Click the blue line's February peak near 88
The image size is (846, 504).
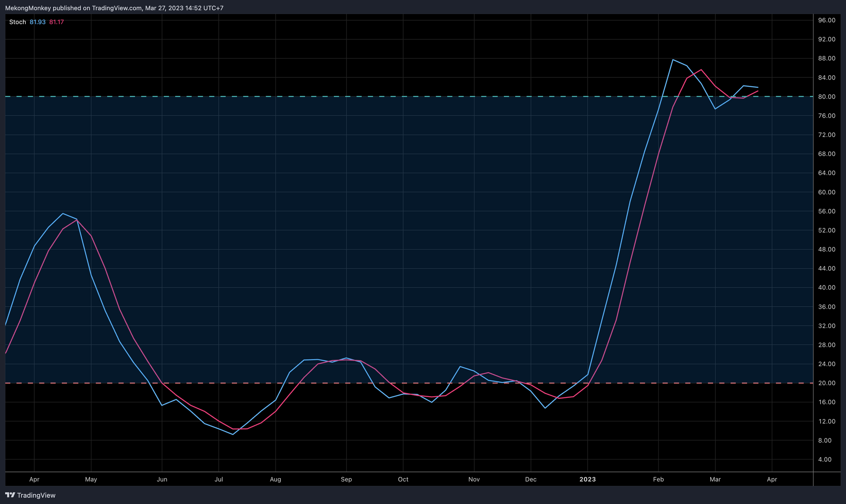pyautogui.click(x=673, y=60)
